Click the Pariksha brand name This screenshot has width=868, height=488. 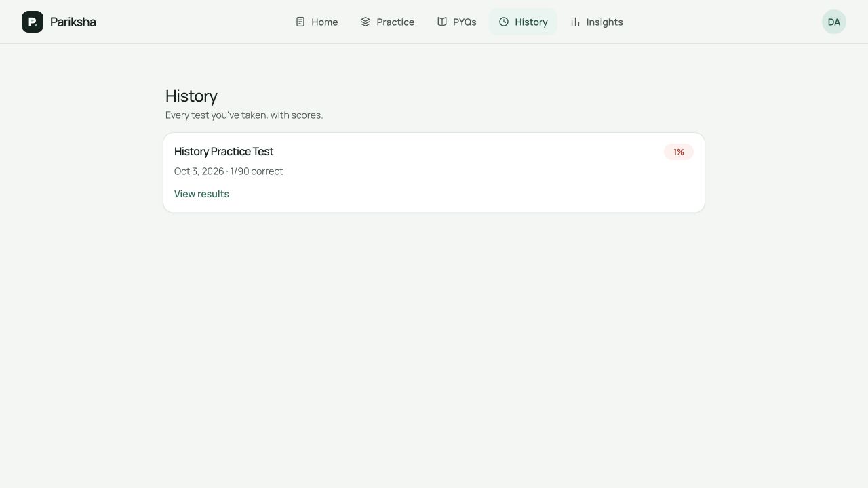[73, 22]
